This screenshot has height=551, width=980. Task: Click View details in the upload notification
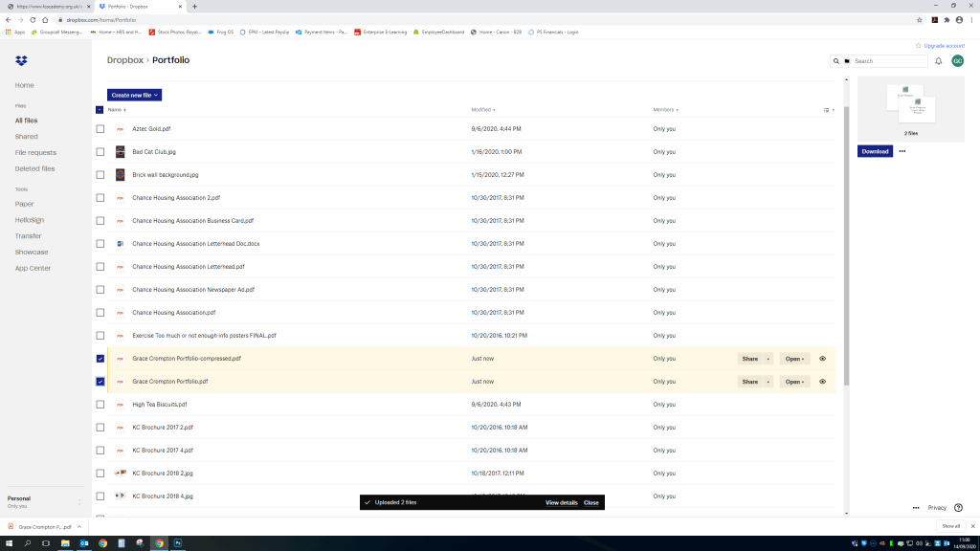(561, 502)
